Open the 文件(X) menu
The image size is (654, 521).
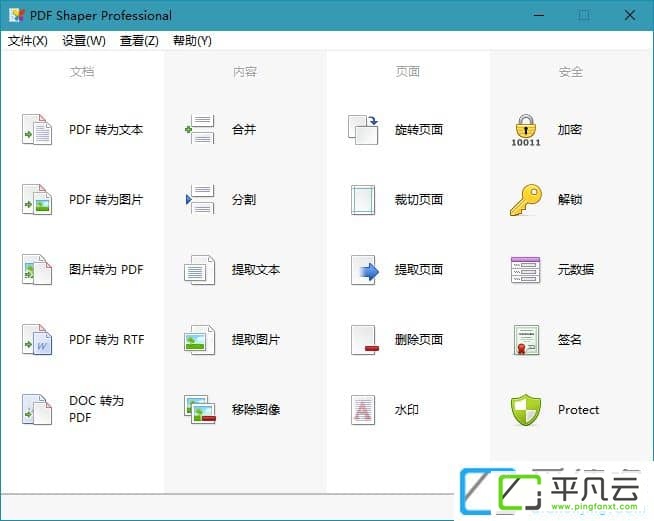point(28,41)
